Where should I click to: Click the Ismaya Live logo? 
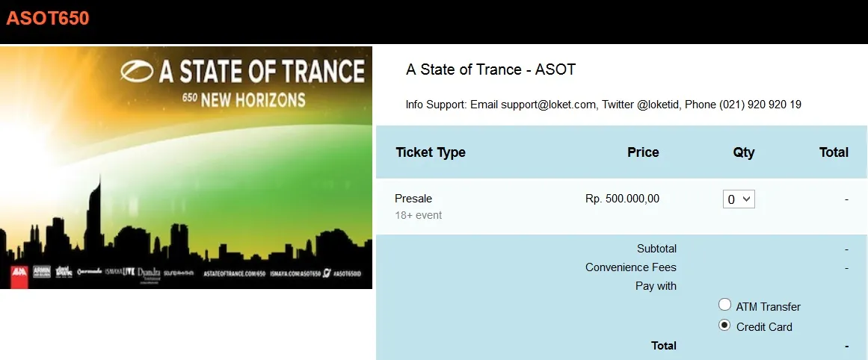coord(118,274)
